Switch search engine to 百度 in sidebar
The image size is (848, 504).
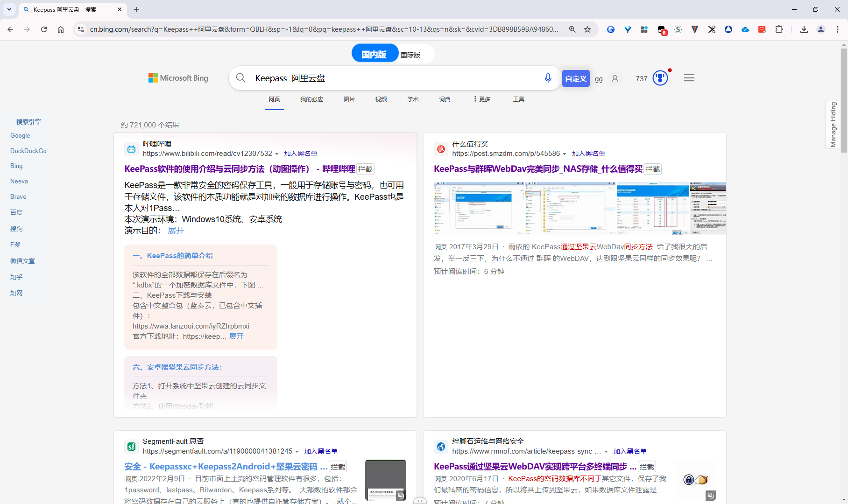(x=16, y=212)
